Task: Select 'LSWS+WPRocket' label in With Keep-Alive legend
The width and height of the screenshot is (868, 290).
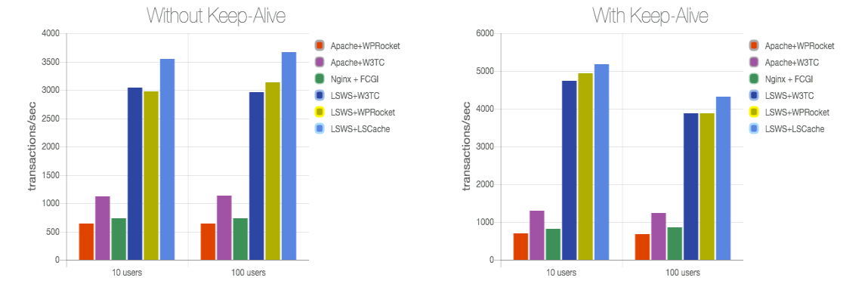Action: [x=797, y=113]
